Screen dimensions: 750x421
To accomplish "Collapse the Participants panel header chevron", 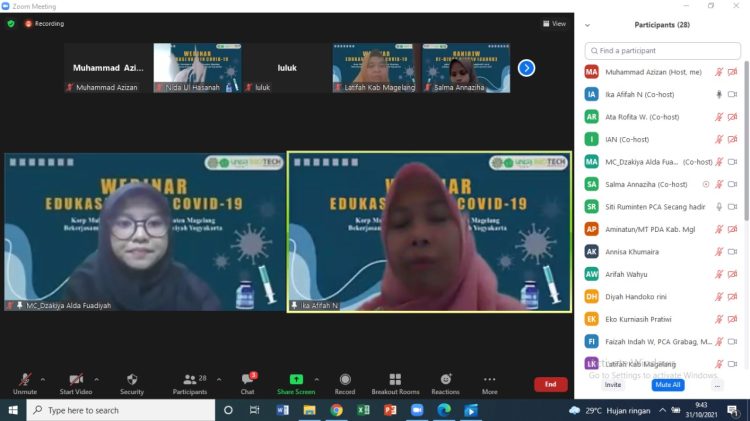I will (587, 25).
